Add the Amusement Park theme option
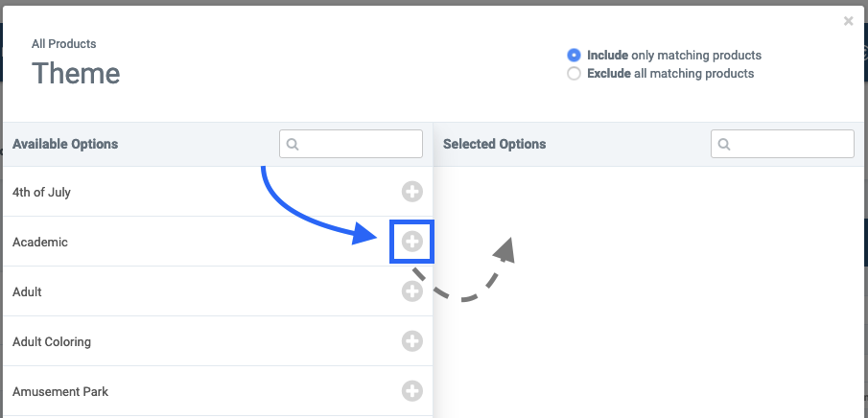868x418 pixels. click(x=411, y=391)
